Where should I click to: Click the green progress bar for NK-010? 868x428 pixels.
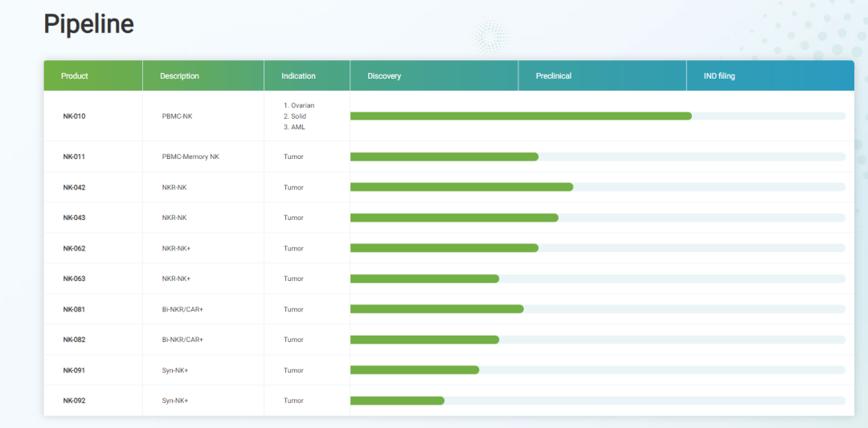521,116
